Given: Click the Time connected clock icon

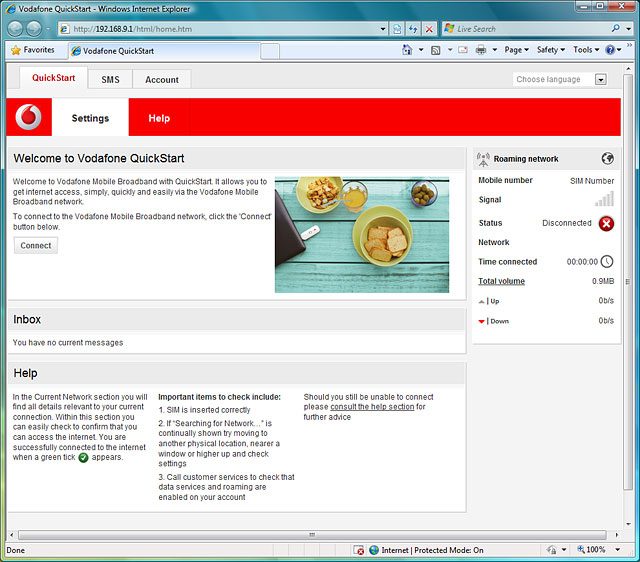Looking at the screenshot, I should pos(607,262).
